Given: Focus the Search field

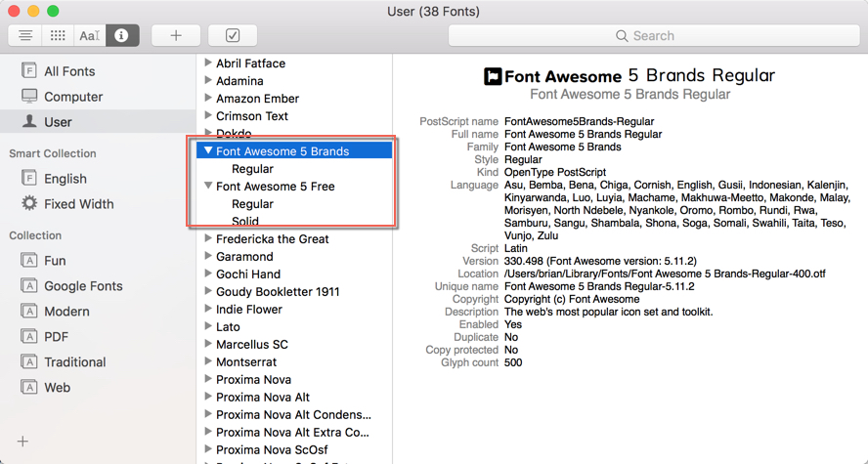Looking at the screenshot, I should pos(654,35).
